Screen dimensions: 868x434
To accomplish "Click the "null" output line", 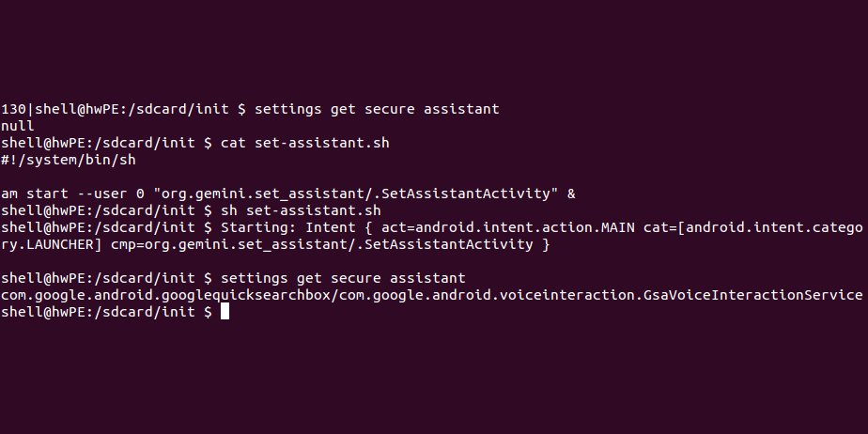I will coord(17,126).
